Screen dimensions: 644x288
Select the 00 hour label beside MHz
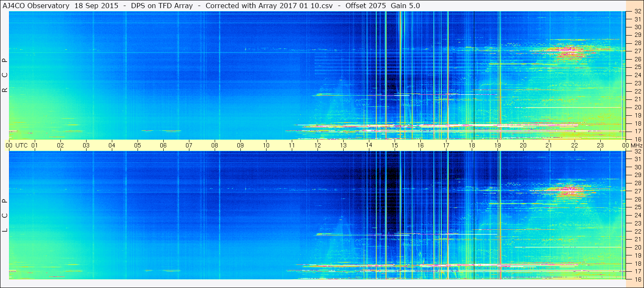tap(625, 146)
